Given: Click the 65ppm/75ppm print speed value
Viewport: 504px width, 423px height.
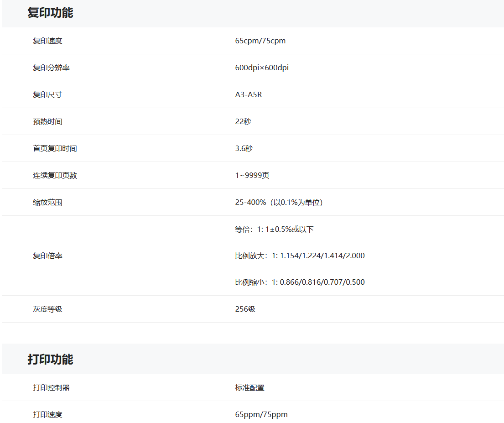Looking at the screenshot, I should 261,414.
